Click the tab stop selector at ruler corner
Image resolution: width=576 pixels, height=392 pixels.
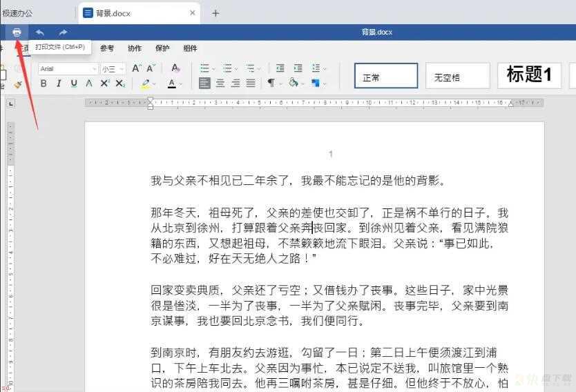[x=11, y=104]
